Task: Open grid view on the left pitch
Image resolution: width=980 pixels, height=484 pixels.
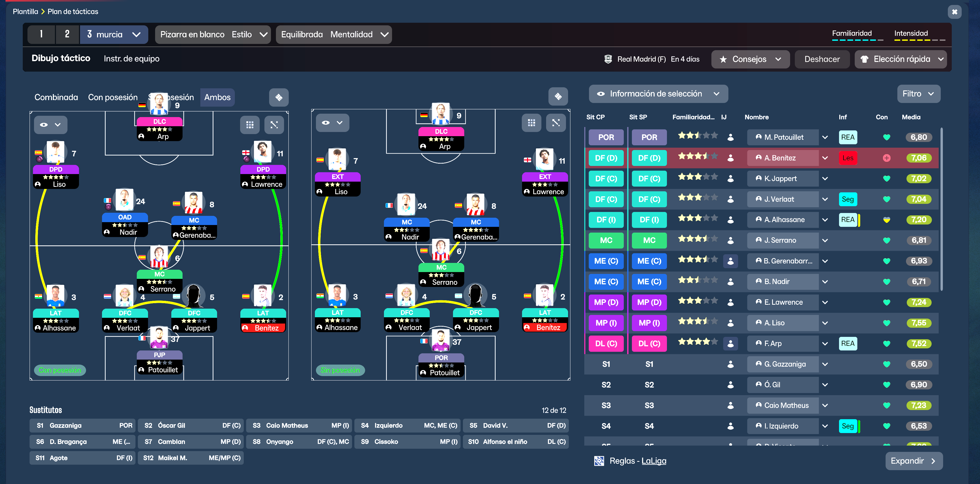Action: [250, 125]
